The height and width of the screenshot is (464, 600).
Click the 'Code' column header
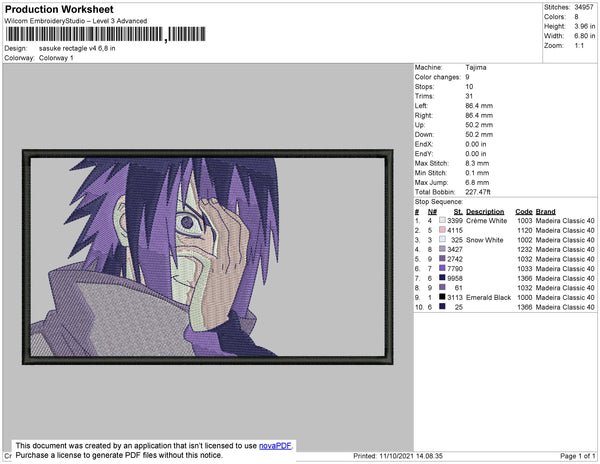[524, 212]
